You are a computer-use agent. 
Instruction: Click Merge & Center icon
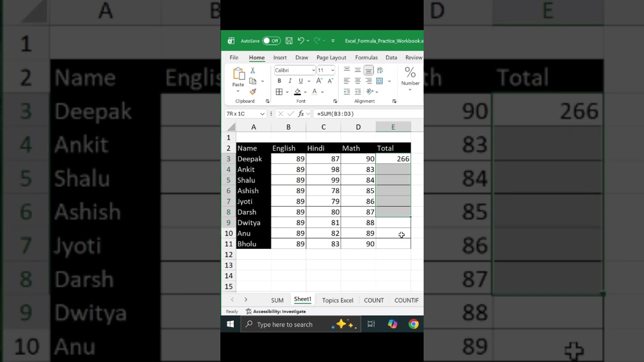coord(380,81)
